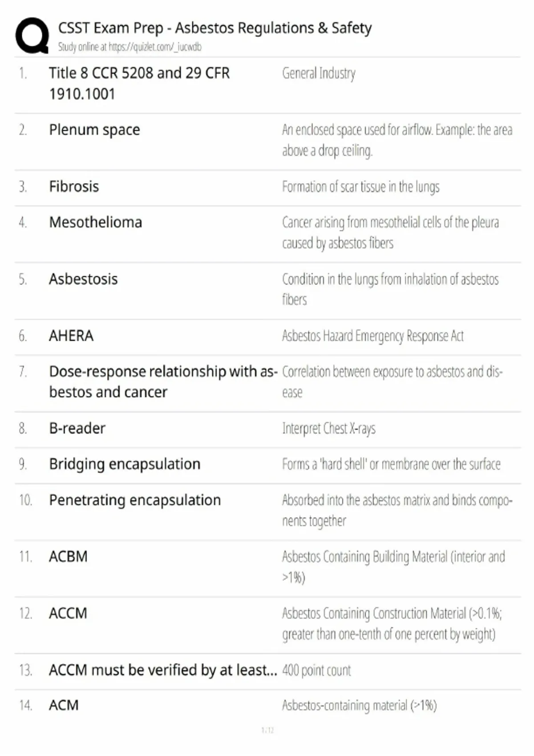Open the quizlet.com study link
The image size is (534, 756).
[155, 47]
